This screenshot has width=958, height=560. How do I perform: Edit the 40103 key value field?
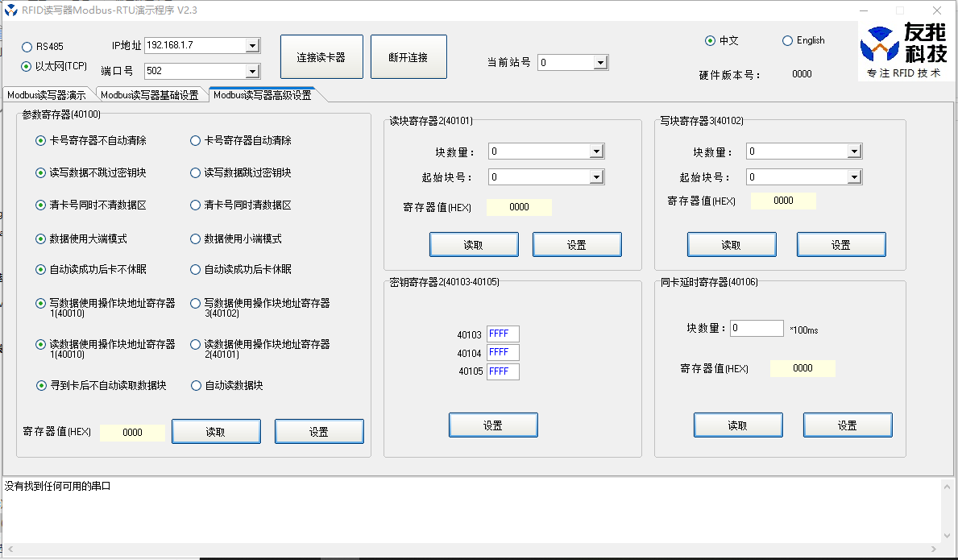(502, 333)
